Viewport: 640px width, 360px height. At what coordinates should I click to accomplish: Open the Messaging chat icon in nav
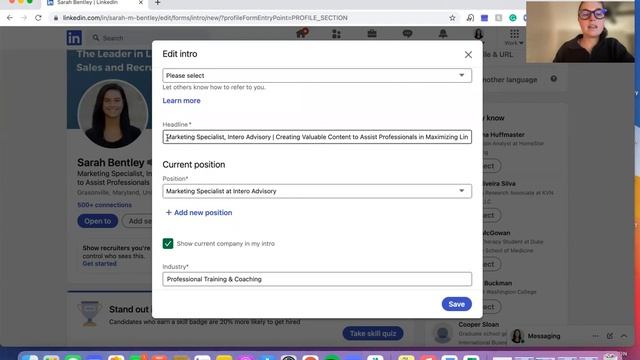(x=407, y=34)
